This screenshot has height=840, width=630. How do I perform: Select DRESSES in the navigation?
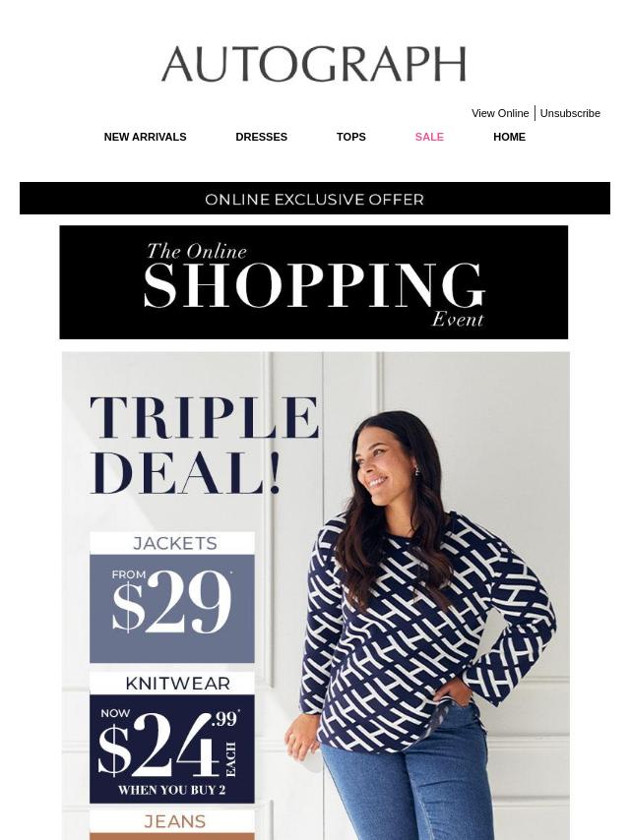click(261, 137)
